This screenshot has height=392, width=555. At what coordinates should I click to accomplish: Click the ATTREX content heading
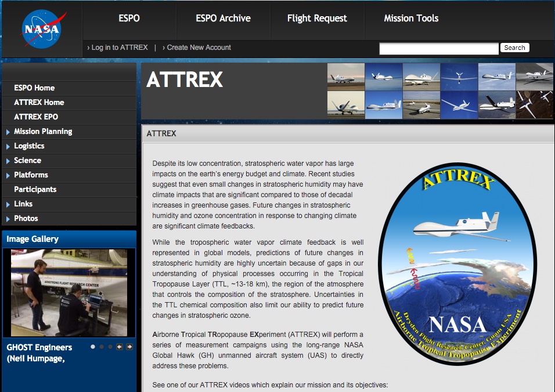point(161,133)
